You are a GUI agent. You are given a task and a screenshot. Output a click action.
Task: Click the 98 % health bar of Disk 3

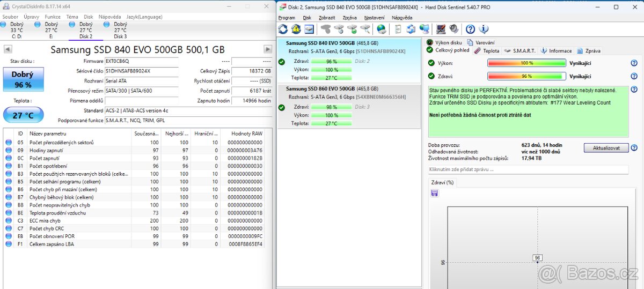331,107
